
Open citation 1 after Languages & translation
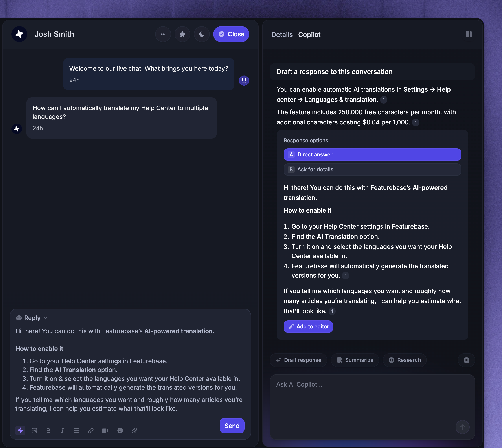click(383, 100)
